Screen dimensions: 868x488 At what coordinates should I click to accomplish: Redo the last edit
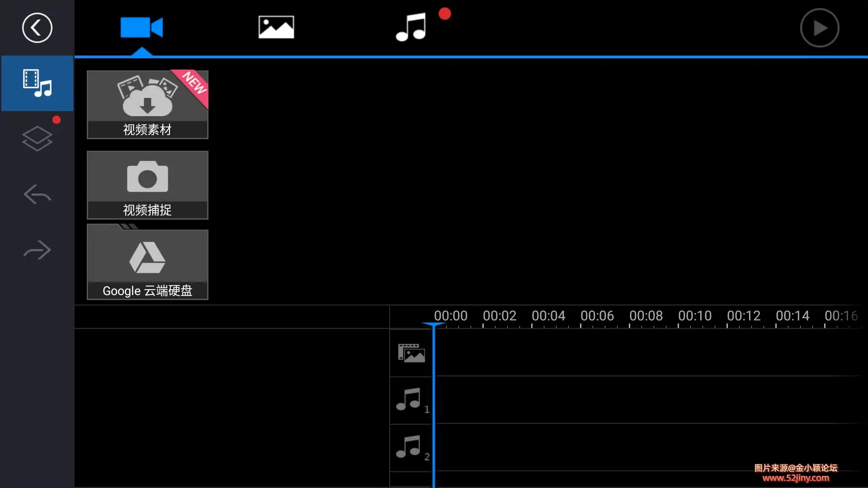(37, 250)
